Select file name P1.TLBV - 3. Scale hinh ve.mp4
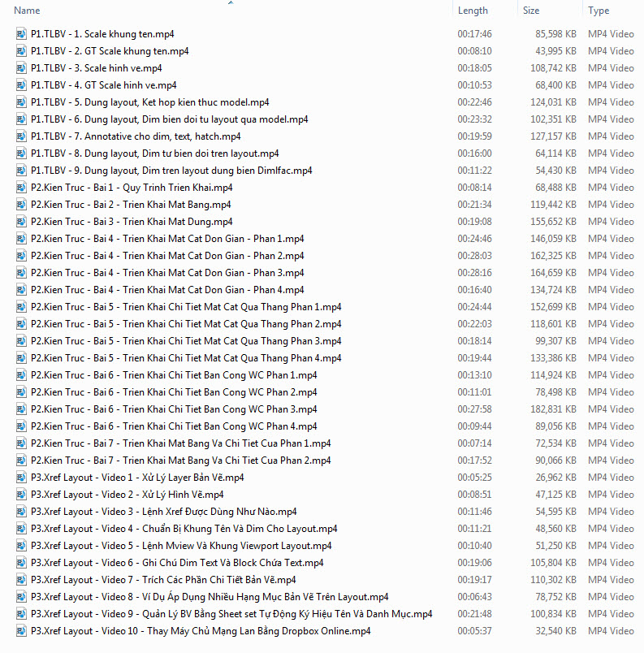This screenshot has width=644, height=653. click(x=97, y=68)
